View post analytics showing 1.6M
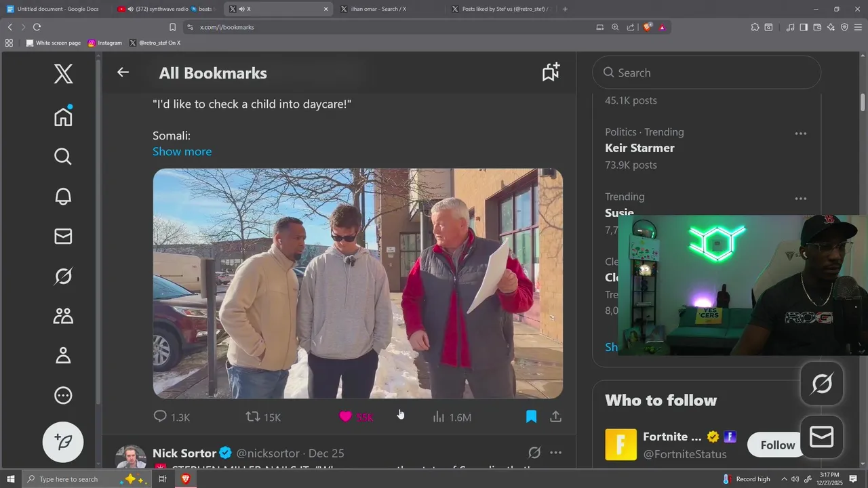The image size is (868, 488). coord(452,417)
